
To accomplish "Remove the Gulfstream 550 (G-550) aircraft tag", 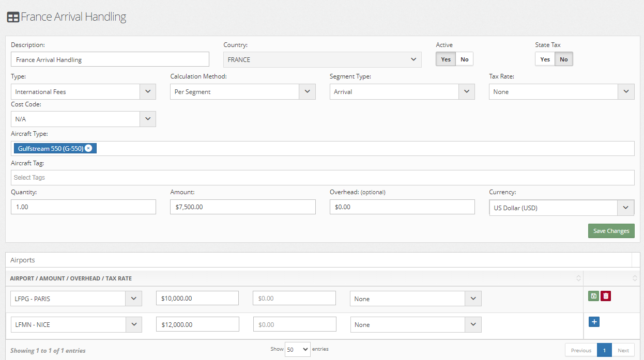I will 88,148.
